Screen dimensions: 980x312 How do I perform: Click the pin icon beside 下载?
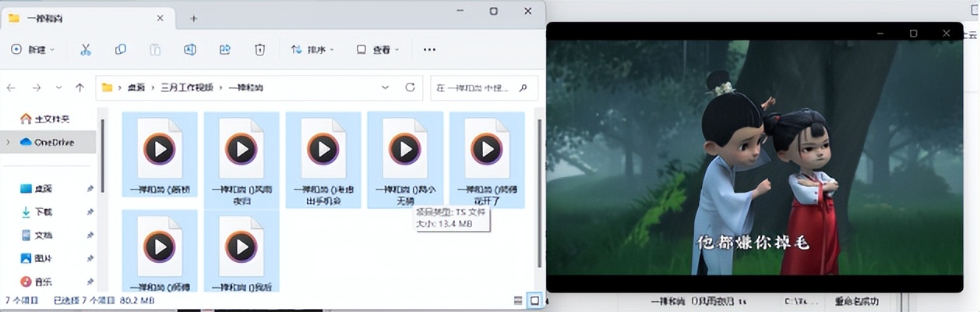tap(90, 212)
